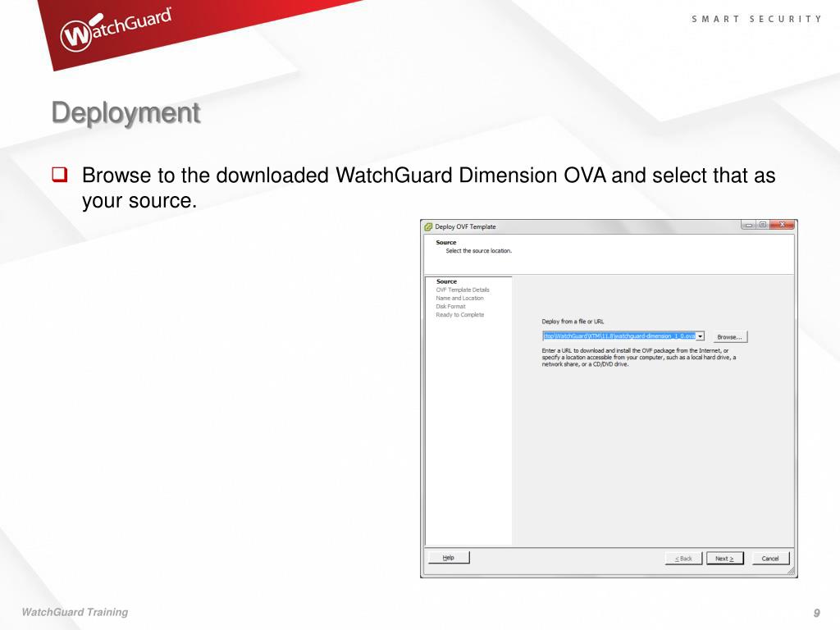Image resolution: width=840 pixels, height=630 pixels.
Task: Click the 'Deploy from a file or URL' label
Action: point(573,322)
